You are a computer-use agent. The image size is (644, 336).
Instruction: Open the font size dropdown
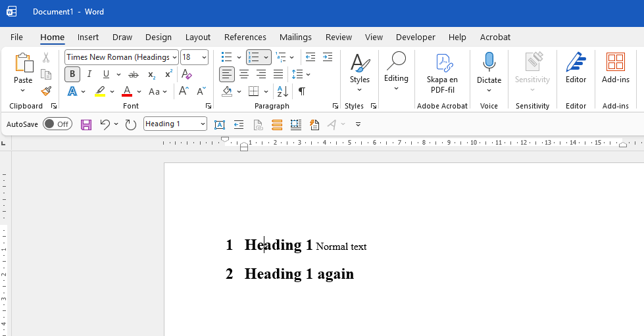click(204, 57)
